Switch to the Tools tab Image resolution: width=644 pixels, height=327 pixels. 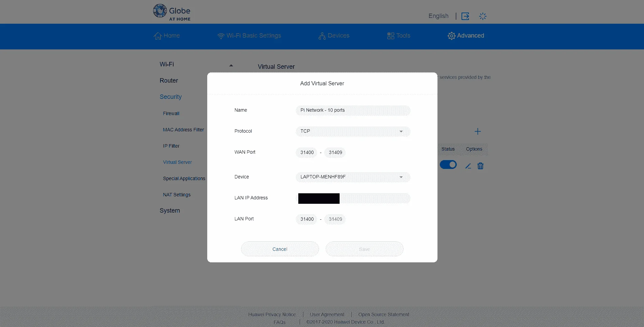399,36
